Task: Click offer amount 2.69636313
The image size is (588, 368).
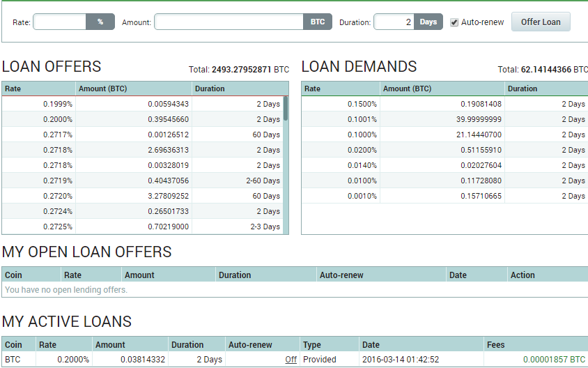Action: click(x=168, y=150)
